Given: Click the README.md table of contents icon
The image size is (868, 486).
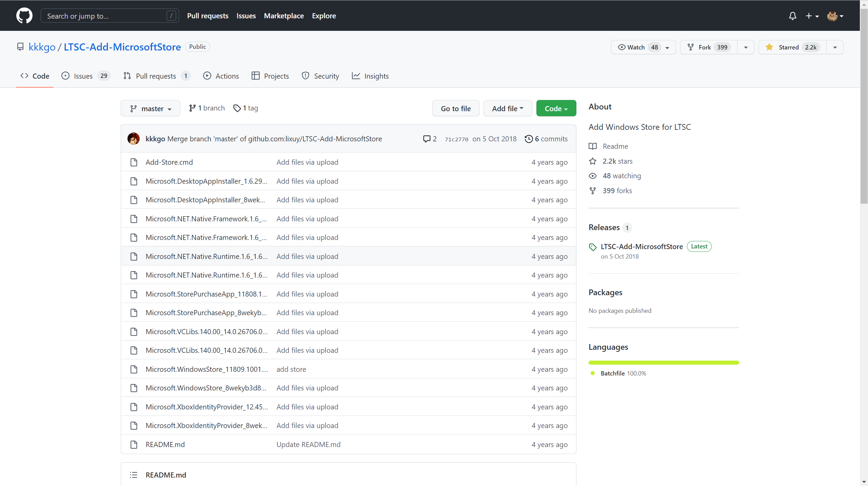Looking at the screenshot, I should (x=134, y=475).
